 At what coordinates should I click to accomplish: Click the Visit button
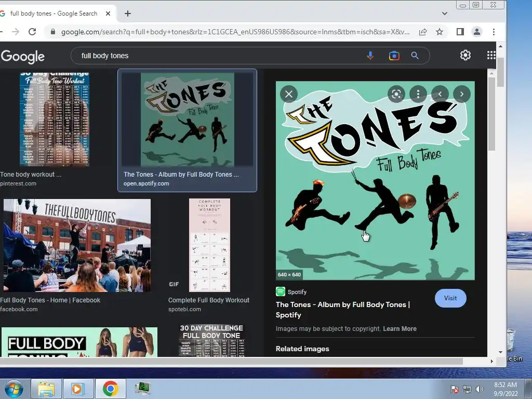click(x=450, y=298)
